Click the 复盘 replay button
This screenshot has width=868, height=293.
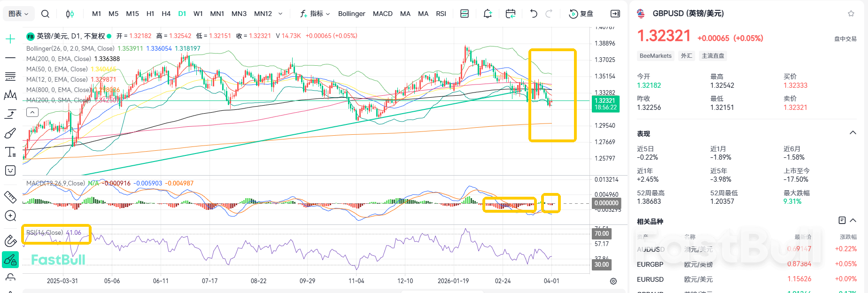point(581,14)
